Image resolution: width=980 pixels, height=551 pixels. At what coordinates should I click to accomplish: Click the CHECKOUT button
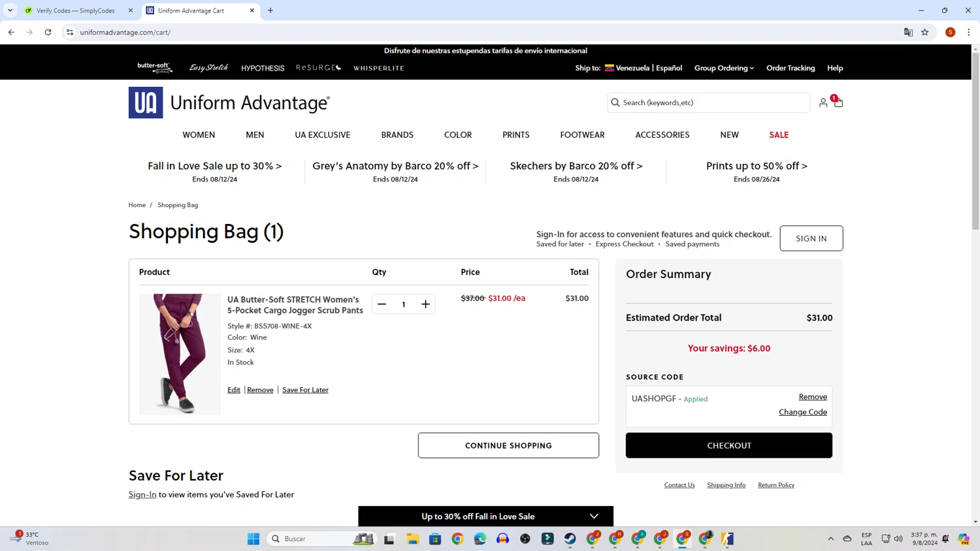click(729, 445)
